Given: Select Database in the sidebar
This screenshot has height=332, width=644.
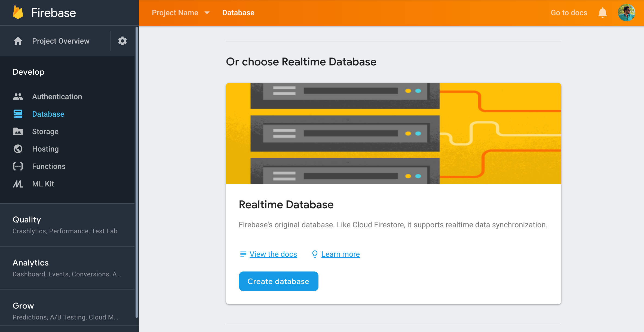Looking at the screenshot, I should pos(48,114).
